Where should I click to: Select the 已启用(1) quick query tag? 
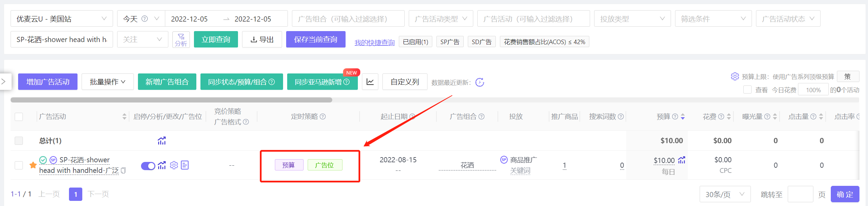coord(415,42)
